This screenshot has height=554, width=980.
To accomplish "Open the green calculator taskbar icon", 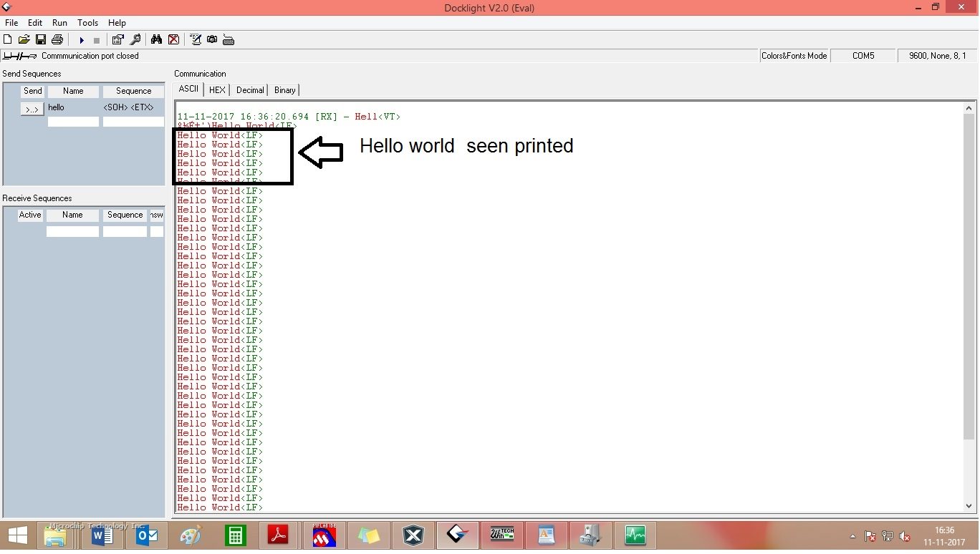I will (x=235, y=535).
